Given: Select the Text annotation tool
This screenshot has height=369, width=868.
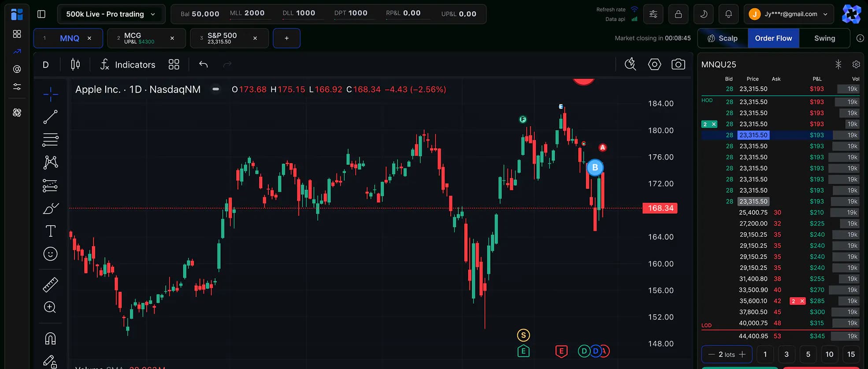Looking at the screenshot, I should click(50, 231).
